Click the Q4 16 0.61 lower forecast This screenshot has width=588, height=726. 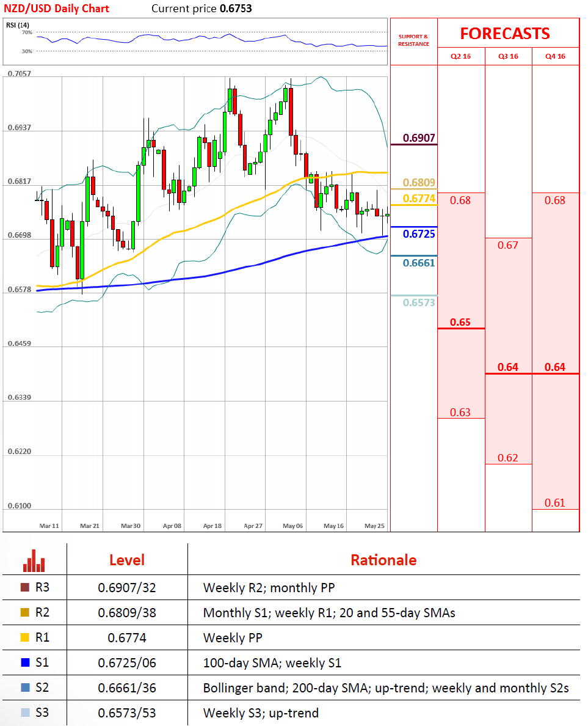point(554,503)
